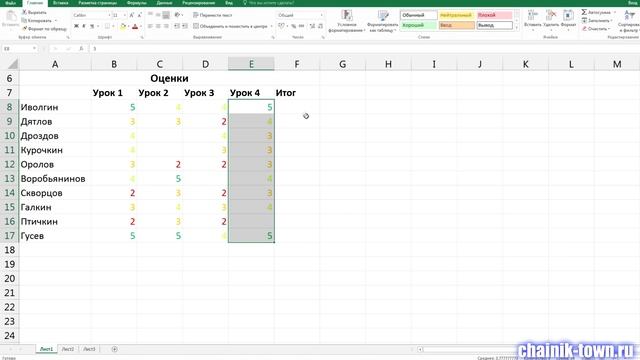The height and width of the screenshot is (360, 640).
Task: Select sheet tab Лист3
Action: (x=89, y=349)
